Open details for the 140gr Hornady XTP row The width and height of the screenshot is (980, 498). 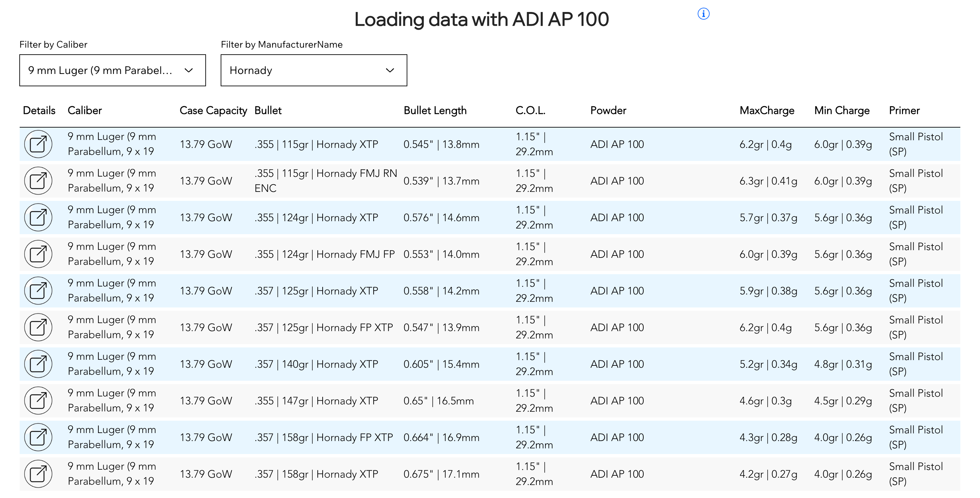click(x=38, y=364)
